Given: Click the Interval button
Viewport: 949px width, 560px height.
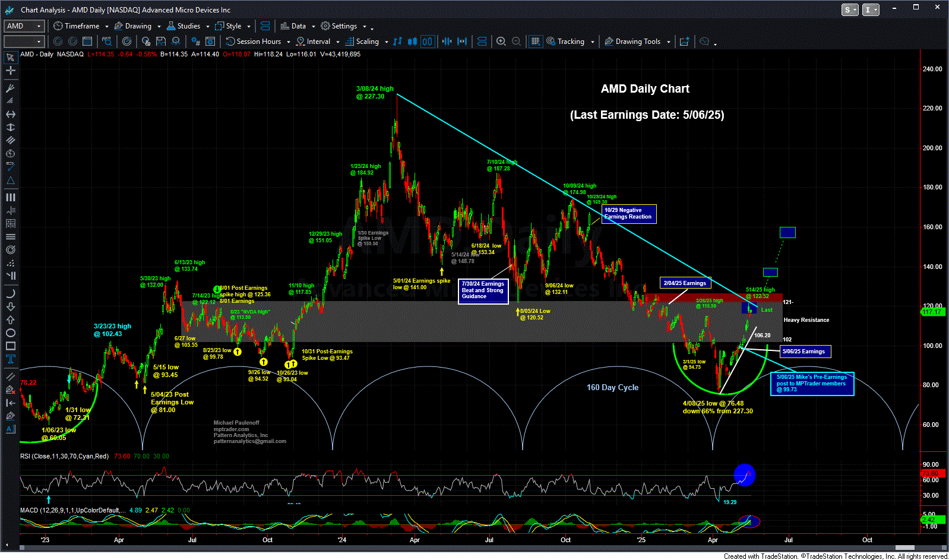Looking at the screenshot, I should point(314,42).
